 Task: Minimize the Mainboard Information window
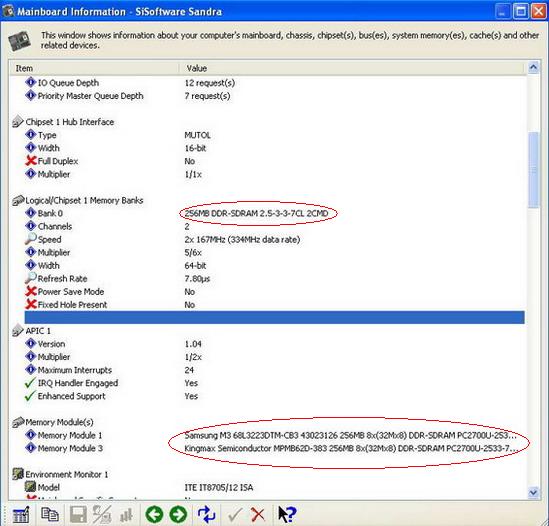click(503, 11)
